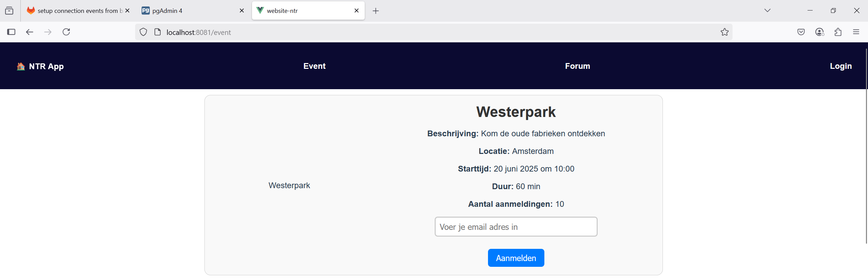Close the website-ntr tab

coord(357,11)
